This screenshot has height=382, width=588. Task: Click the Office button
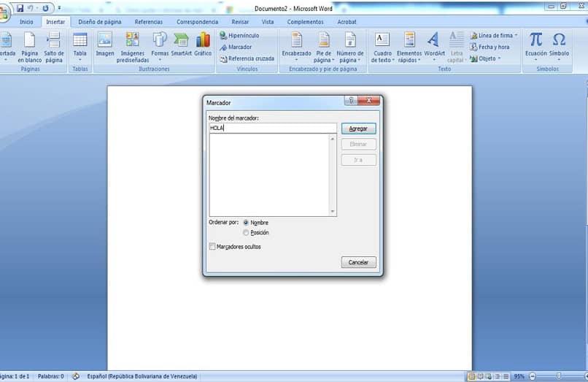click(4, 12)
